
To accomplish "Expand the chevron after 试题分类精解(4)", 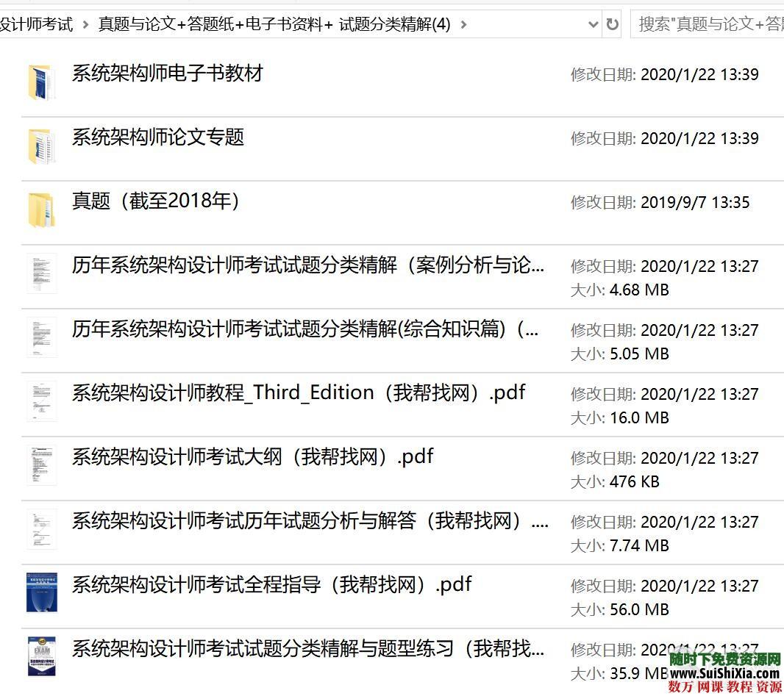I will [463, 24].
